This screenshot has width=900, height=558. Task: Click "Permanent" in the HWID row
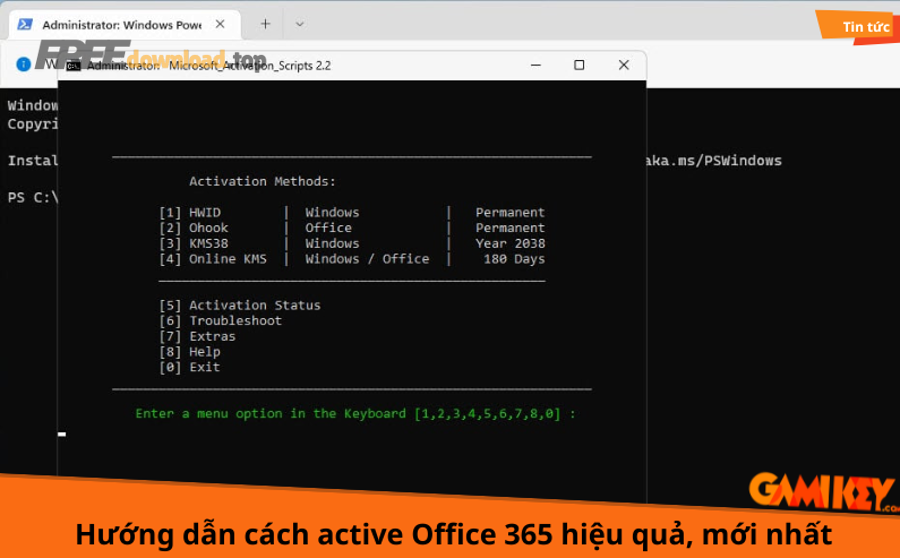510,212
